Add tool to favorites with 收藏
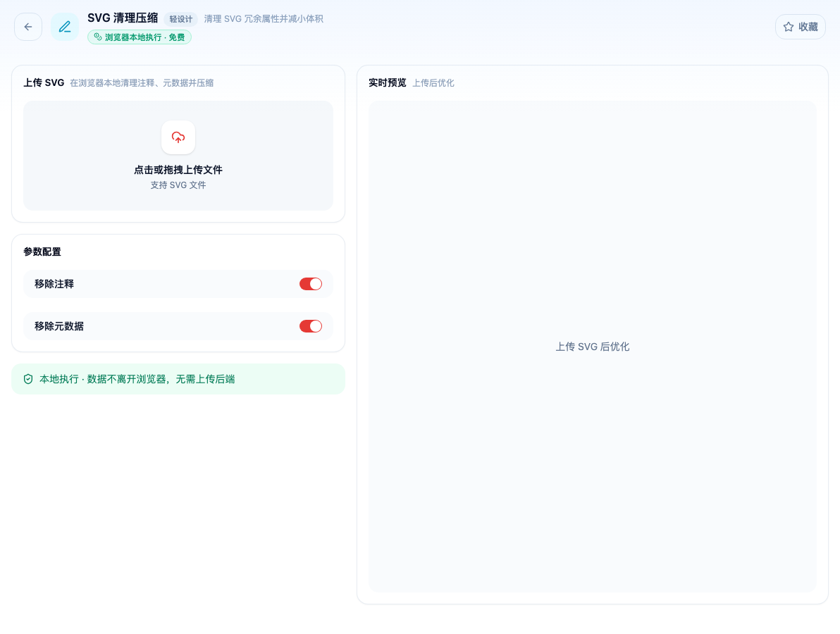 click(x=801, y=27)
